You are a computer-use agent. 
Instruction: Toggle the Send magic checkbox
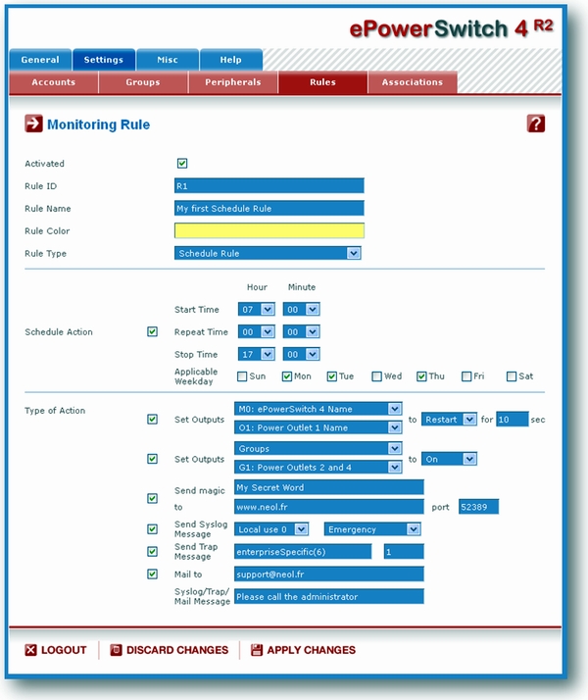[152, 498]
